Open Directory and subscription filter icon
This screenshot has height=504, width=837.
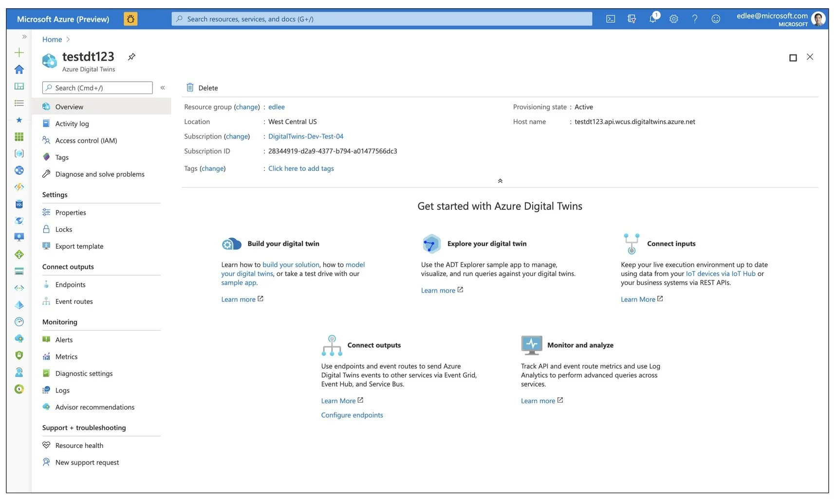[x=632, y=19]
